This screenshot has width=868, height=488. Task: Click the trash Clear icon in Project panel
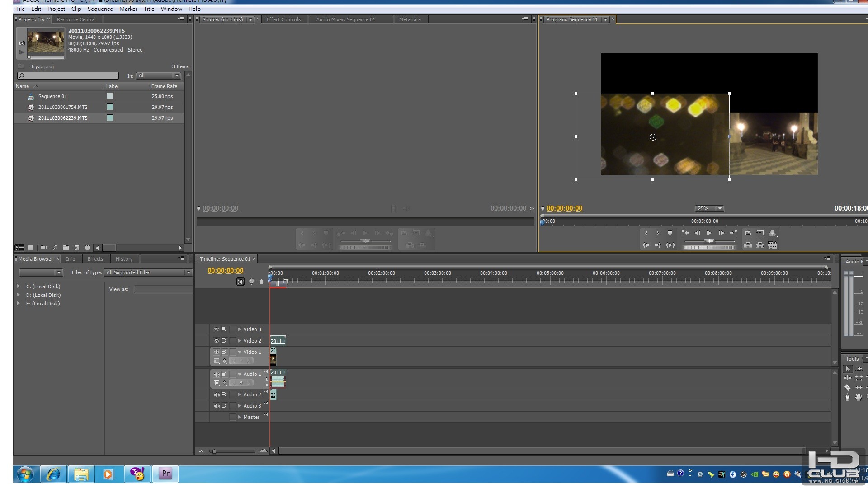pyautogui.click(x=87, y=248)
